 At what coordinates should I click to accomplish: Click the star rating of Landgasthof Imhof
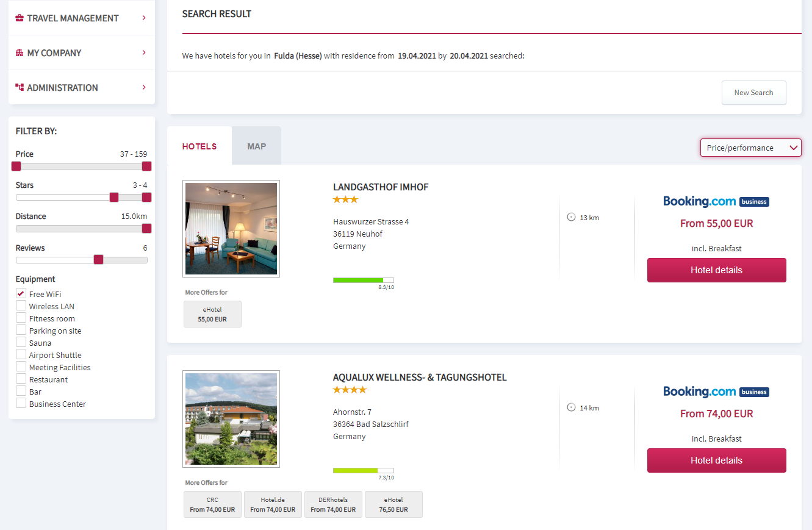345,199
